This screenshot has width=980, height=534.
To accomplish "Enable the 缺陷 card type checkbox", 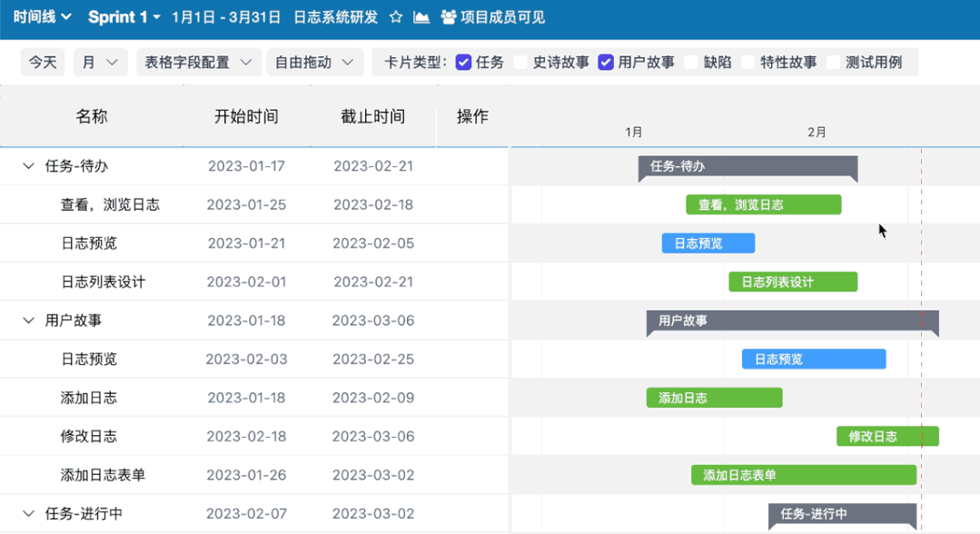I will pyautogui.click(x=690, y=62).
